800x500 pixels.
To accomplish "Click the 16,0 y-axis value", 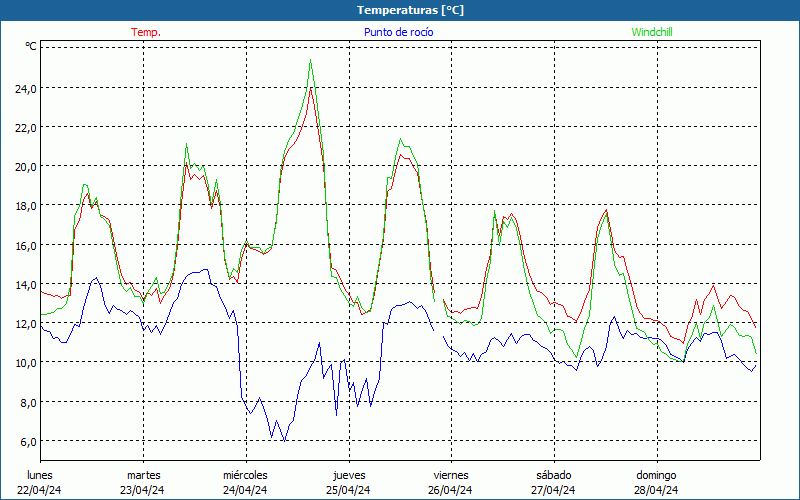I will click(x=25, y=245).
